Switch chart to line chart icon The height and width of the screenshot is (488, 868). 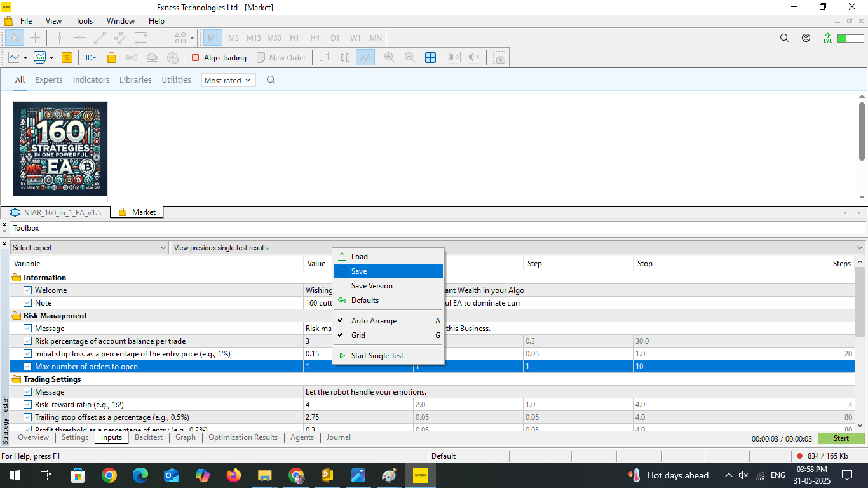point(365,57)
